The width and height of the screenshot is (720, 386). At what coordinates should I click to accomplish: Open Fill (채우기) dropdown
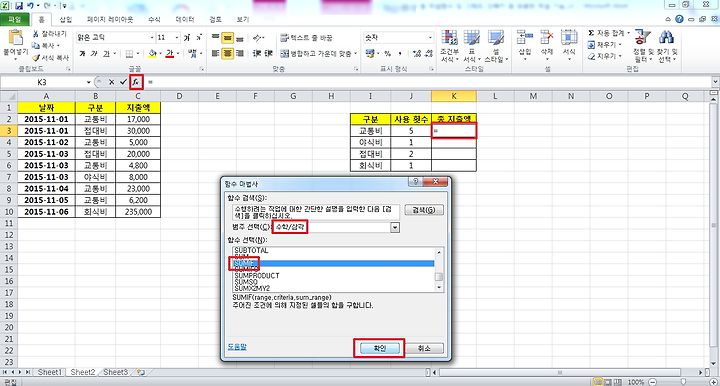click(605, 45)
